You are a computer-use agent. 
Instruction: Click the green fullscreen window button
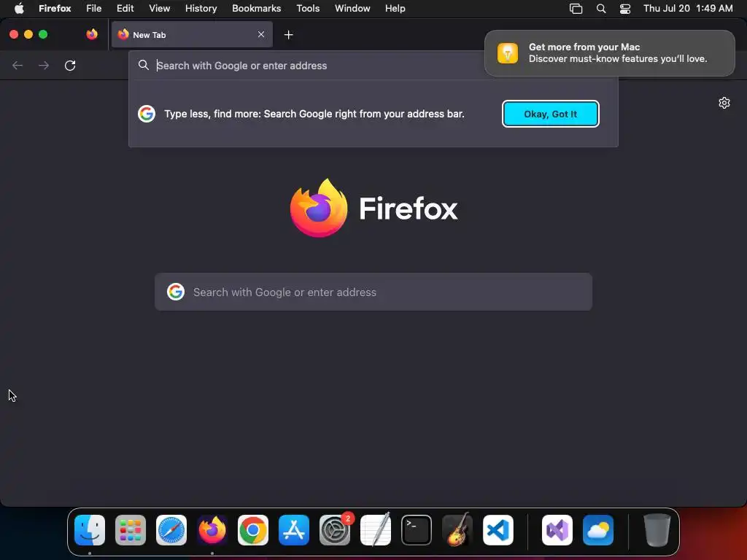pyautogui.click(x=43, y=34)
